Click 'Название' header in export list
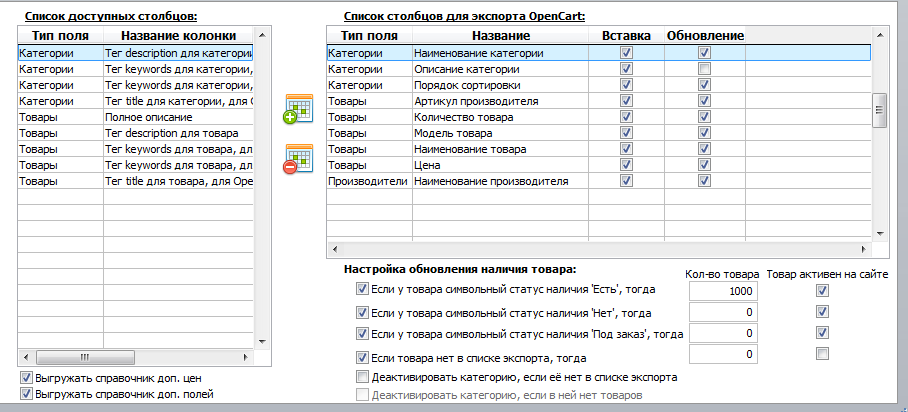908x412 pixels. pos(501,35)
